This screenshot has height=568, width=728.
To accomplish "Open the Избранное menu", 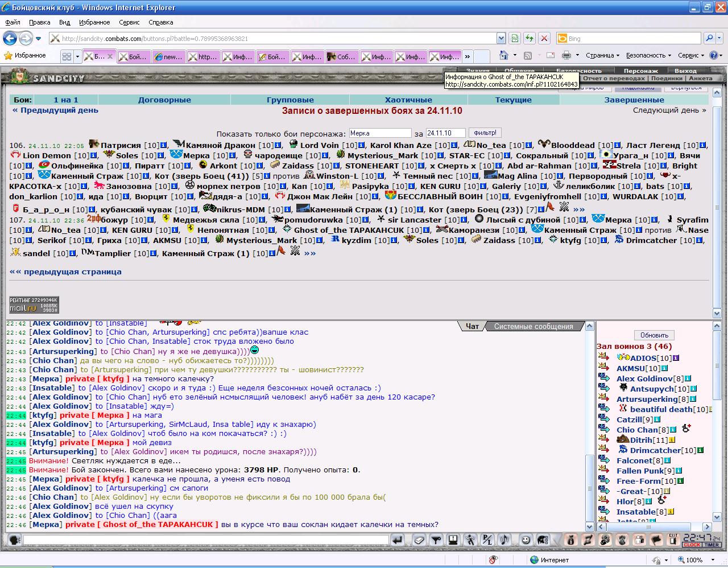I will point(94,22).
